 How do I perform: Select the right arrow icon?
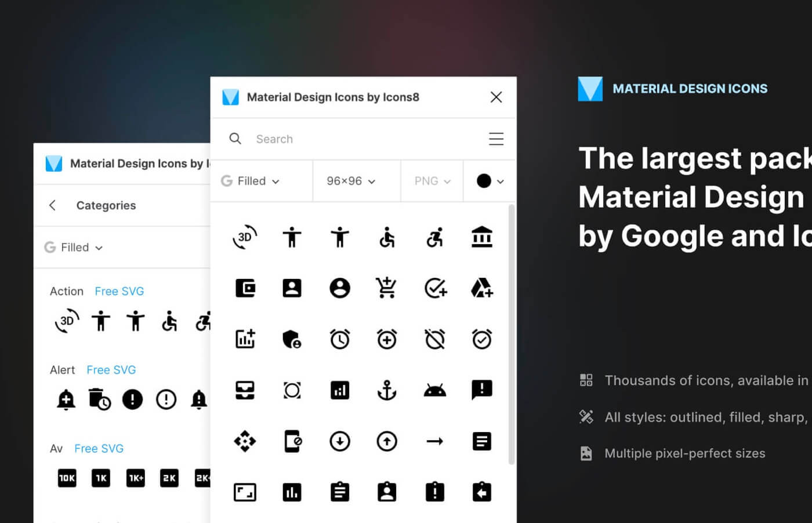(435, 441)
